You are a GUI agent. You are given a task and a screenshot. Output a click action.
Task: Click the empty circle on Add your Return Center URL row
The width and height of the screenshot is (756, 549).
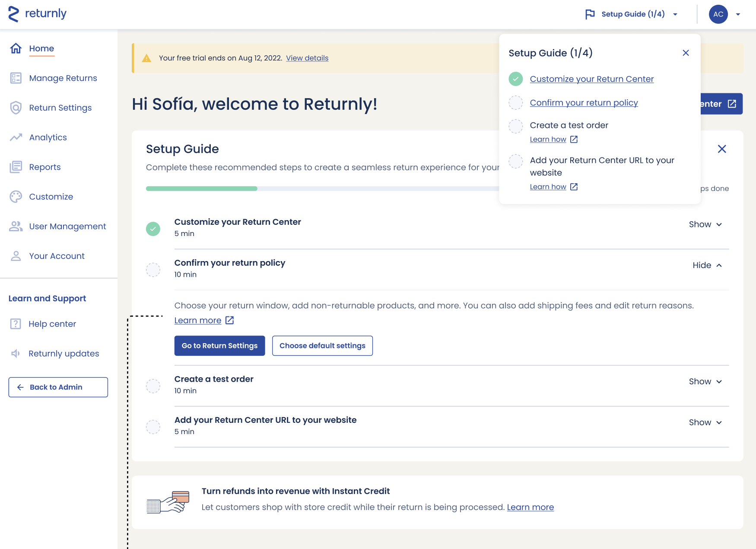pyautogui.click(x=153, y=427)
